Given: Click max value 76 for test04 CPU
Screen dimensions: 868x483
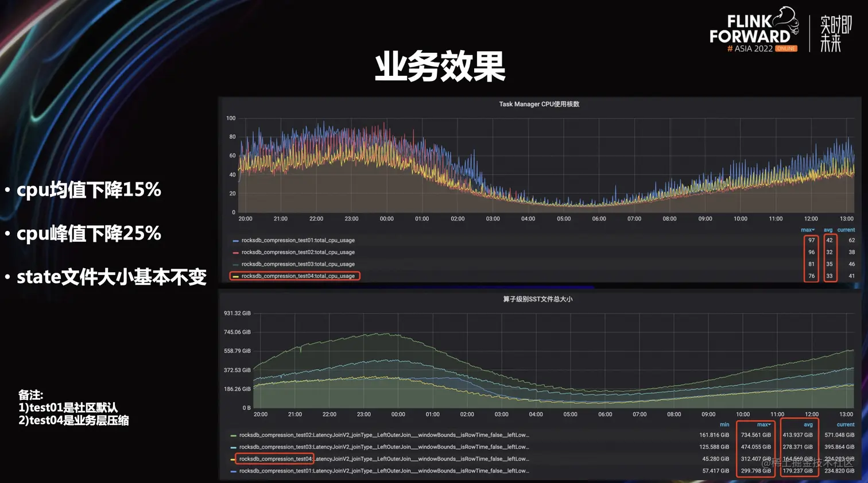Looking at the screenshot, I should (x=811, y=276).
